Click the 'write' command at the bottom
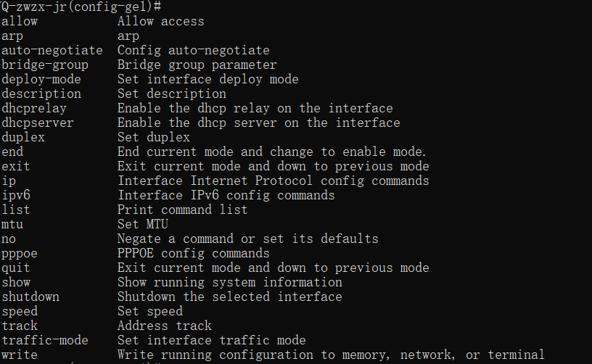 click(20, 355)
